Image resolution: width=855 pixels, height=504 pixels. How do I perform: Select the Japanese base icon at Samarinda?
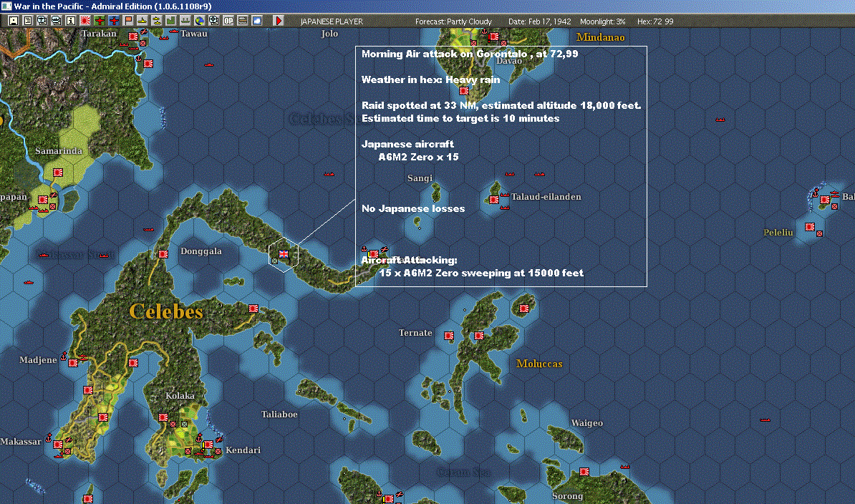[58, 173]
